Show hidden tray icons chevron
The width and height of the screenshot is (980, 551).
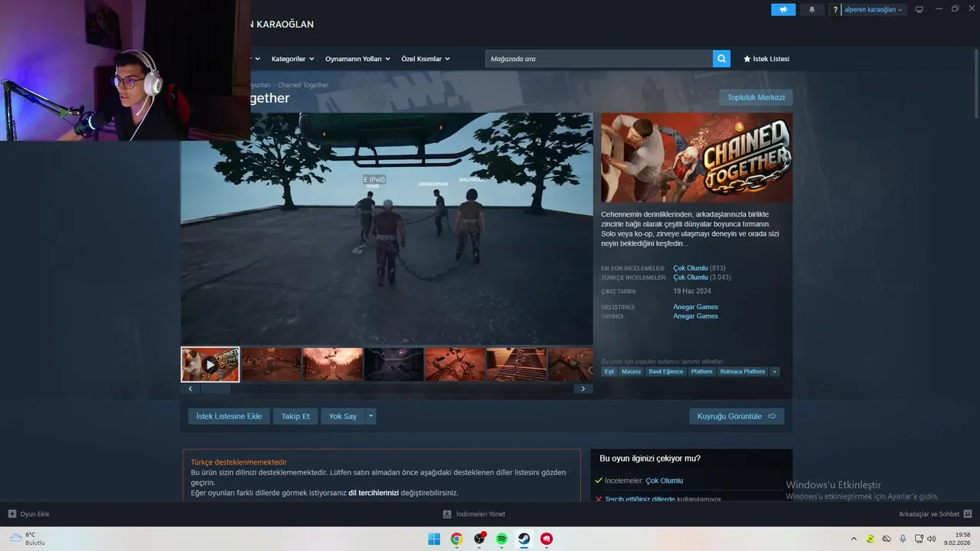(x=854, y=539)
